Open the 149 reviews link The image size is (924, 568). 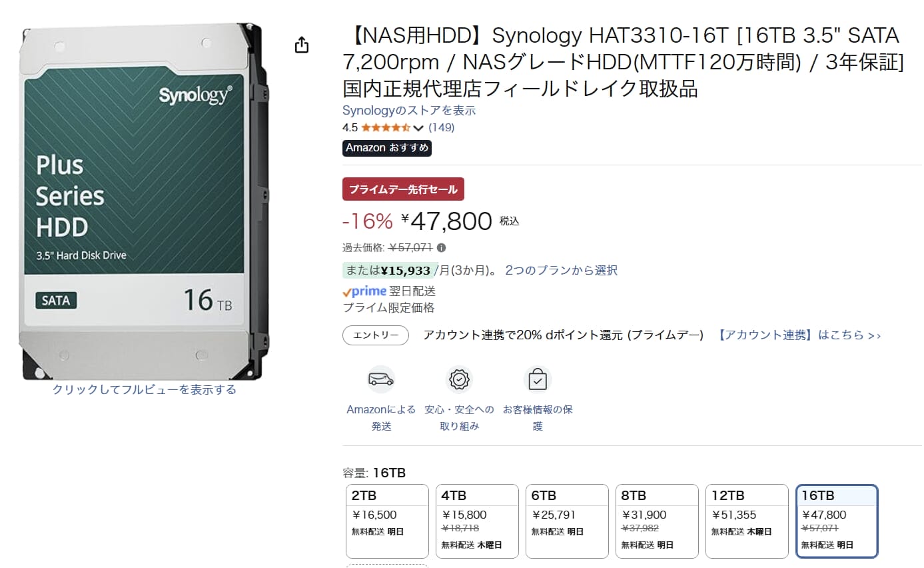pyautogui.click(x=442, y=127)
